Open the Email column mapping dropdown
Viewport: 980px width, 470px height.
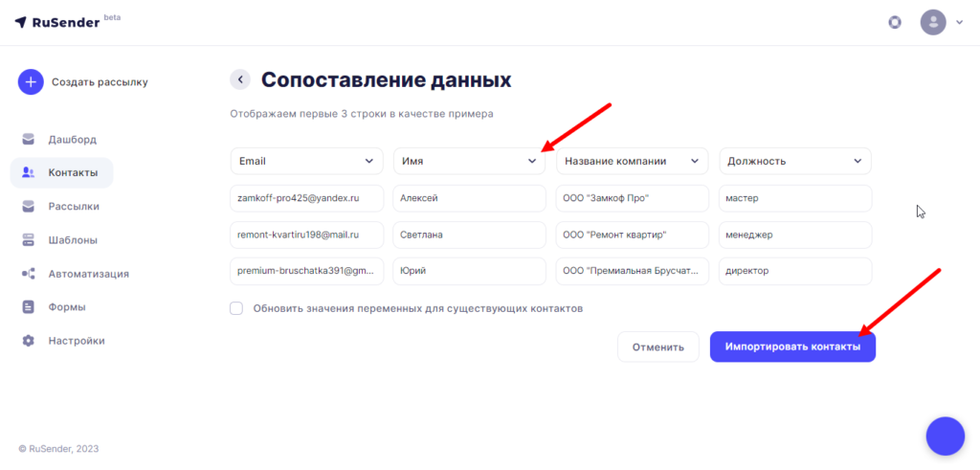click(x=307, y=161)
